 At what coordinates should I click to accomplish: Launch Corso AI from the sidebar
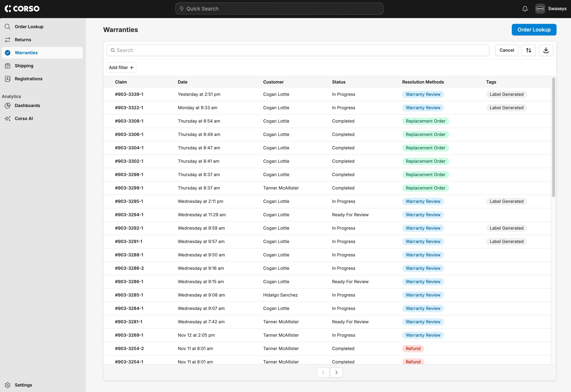pos(23,118)
